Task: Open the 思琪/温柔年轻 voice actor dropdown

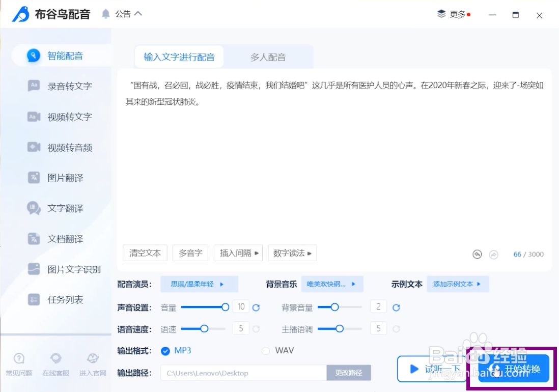Action: [x=199, y=284]
